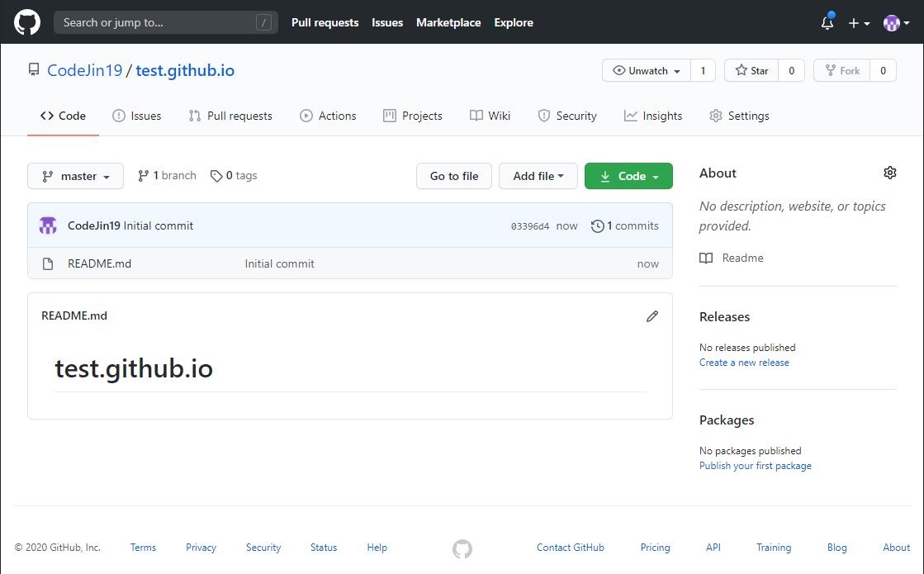924x574 pixels.
Task: View the 0 tags link
Action: (234, 176)
